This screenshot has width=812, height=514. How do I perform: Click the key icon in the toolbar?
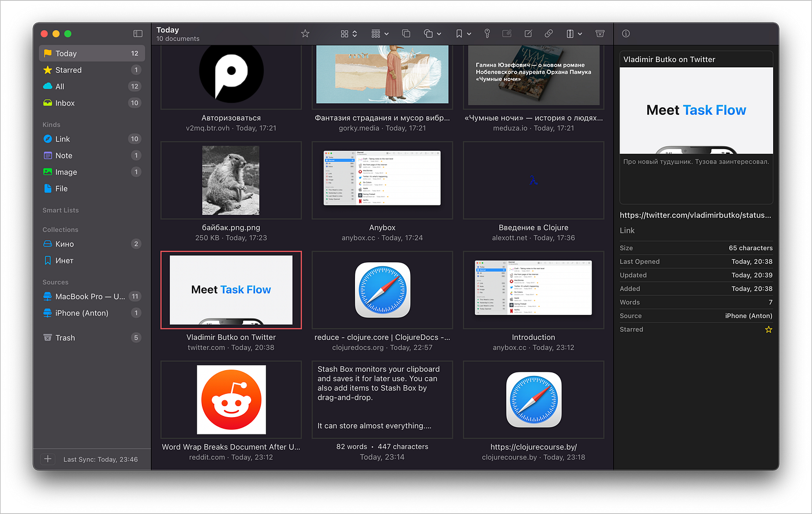pos(487,34)
